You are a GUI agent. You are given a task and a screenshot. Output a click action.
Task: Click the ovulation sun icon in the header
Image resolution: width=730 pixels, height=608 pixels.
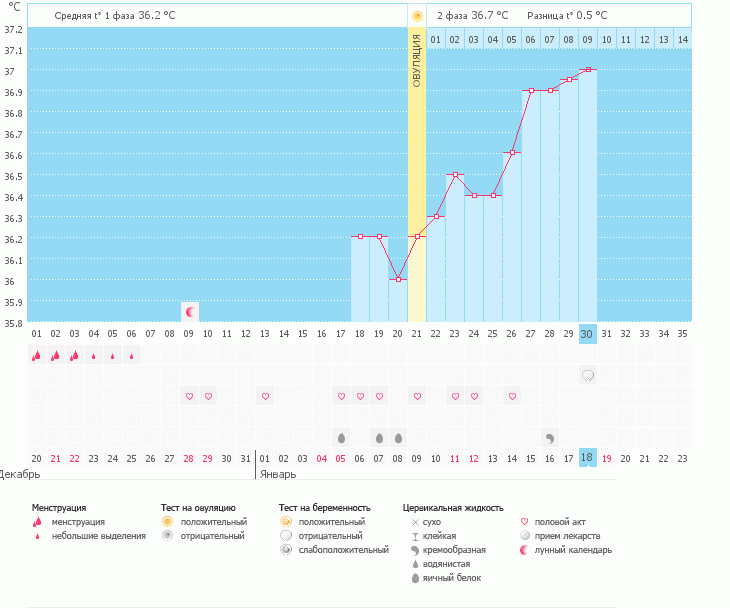click(x=417, y=16)
